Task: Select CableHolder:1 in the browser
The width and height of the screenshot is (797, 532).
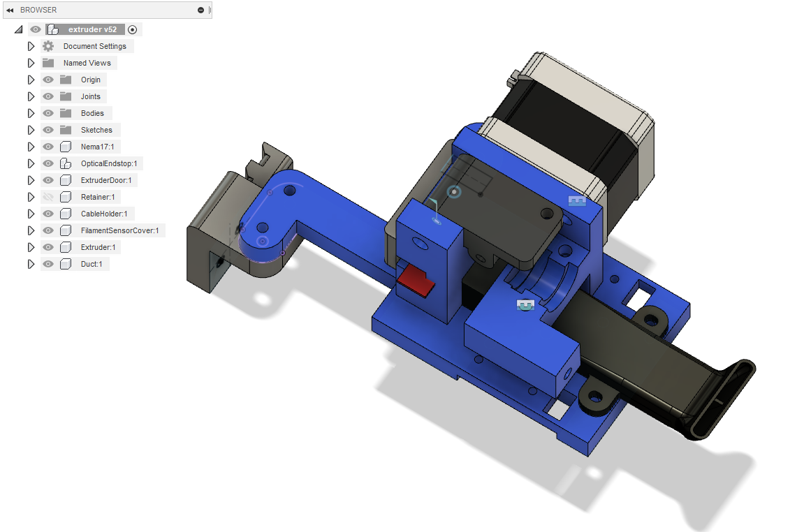Action: pyautogui.click(x=103, y=214)
